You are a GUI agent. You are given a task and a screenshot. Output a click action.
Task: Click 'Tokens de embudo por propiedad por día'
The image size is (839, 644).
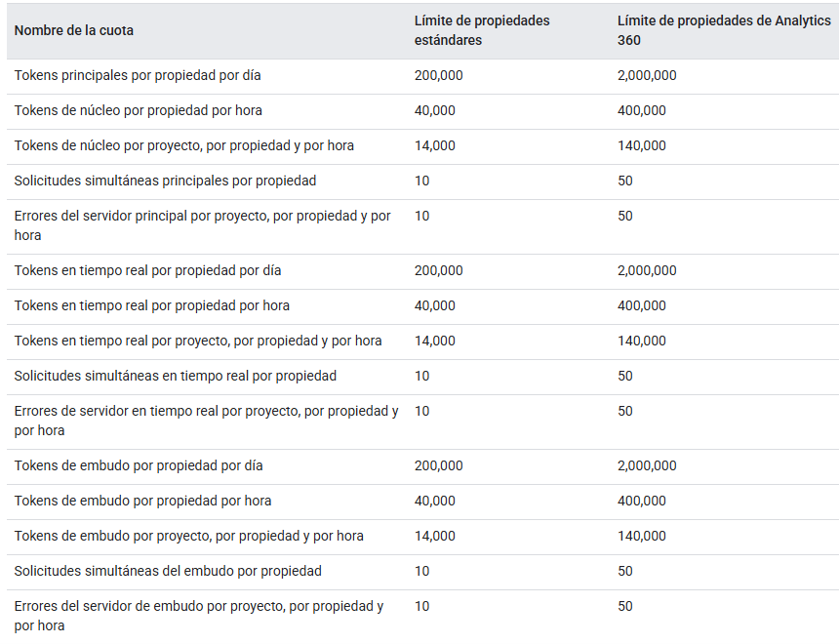point(139,465)
